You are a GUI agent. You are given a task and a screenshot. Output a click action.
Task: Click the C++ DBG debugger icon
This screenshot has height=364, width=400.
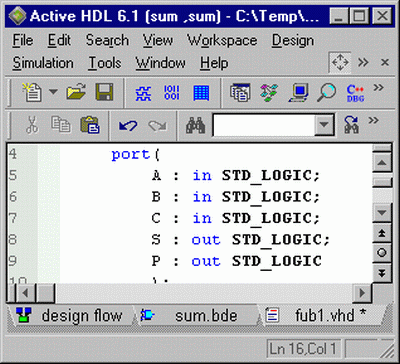pos(355,94)
